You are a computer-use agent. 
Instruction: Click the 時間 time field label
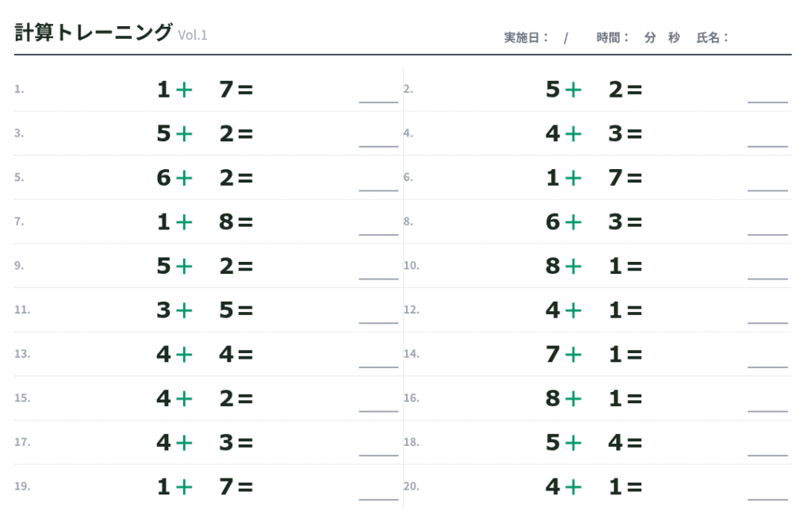(614, 37)
